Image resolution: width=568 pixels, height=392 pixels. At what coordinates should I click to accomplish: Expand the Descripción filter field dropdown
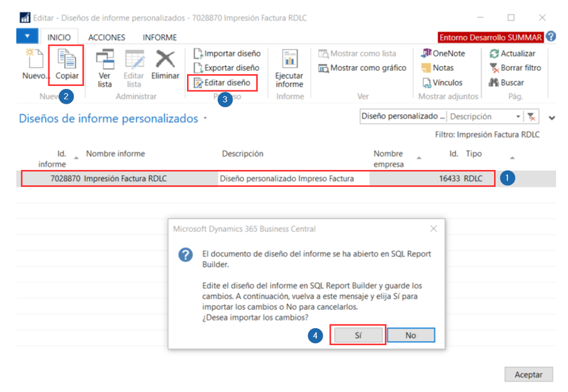(518, 117)
